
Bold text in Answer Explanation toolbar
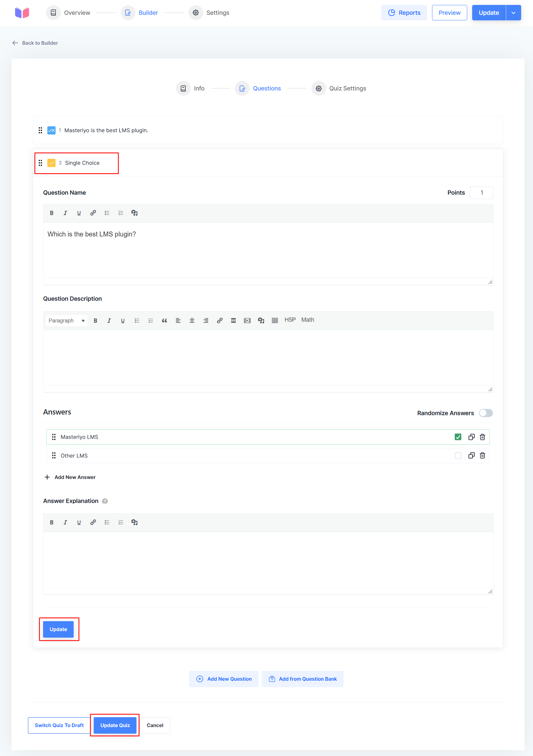52,522
